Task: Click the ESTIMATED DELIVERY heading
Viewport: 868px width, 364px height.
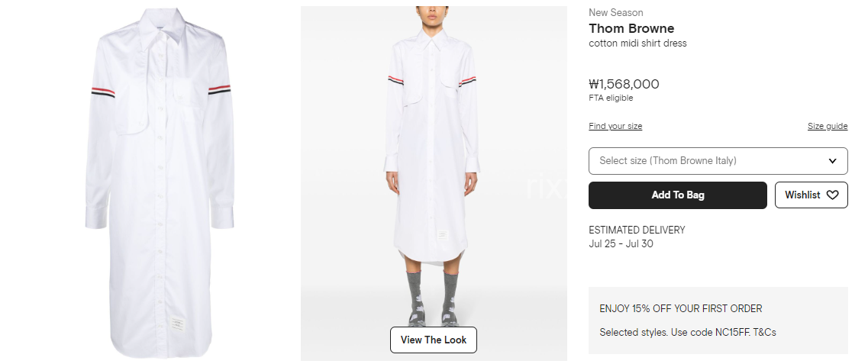Action: click(637, 230)
